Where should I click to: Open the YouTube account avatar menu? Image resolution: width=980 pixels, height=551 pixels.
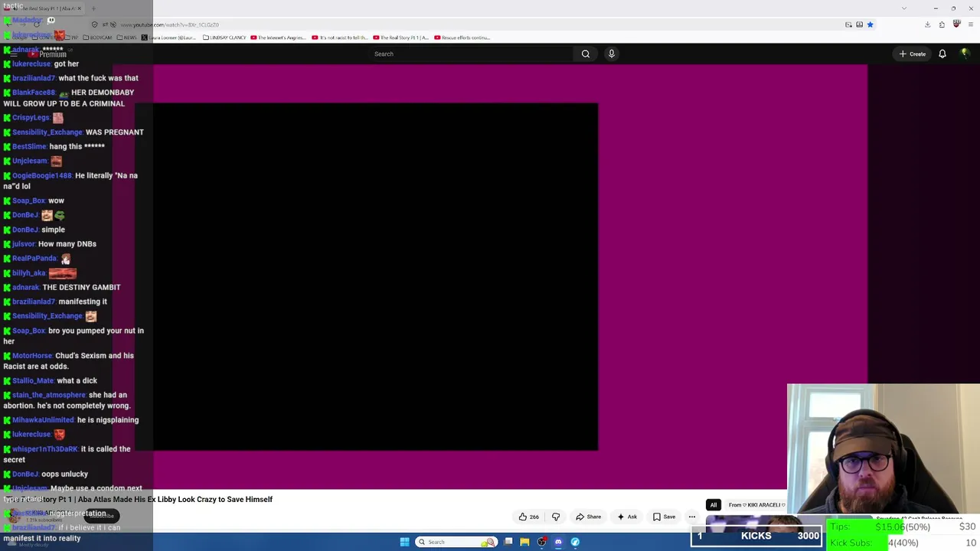pos(965,54)
